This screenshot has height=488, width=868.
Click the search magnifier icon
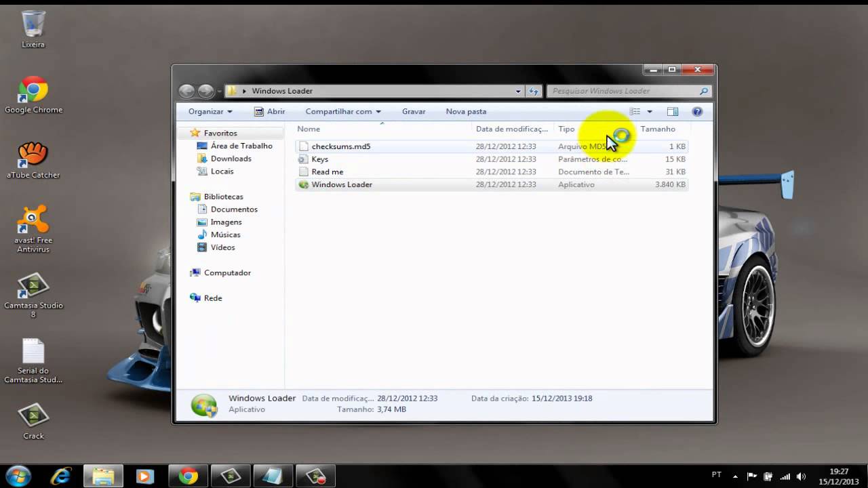[704, 91]
